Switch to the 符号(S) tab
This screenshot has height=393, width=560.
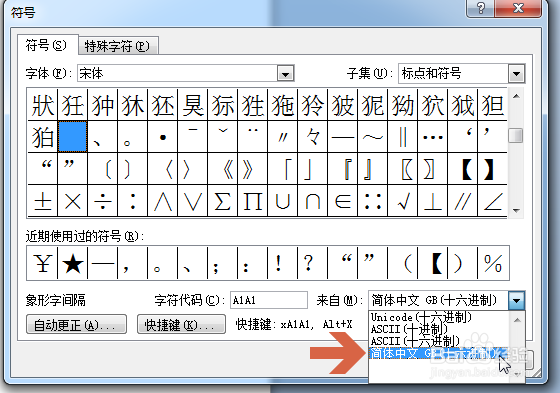(47, 45)
